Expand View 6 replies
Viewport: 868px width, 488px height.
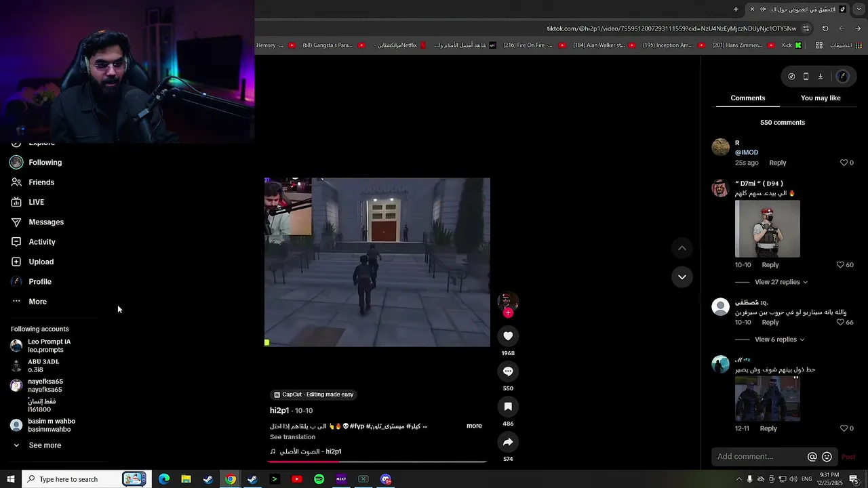click(779, 340)
